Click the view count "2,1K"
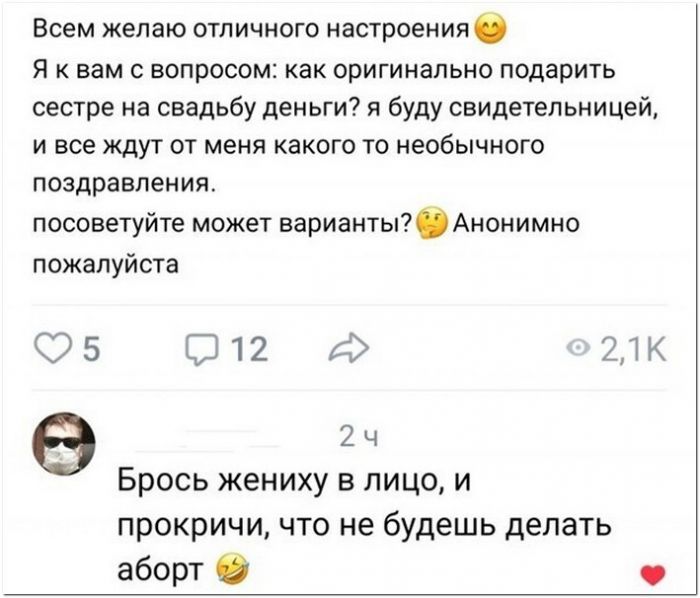 (x=633, y=349)
